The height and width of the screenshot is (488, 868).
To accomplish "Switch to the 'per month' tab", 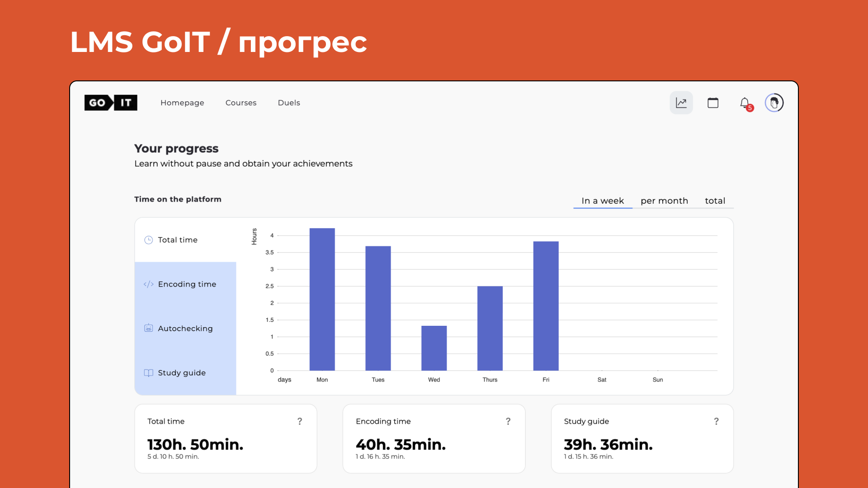I will click(x=664, y=201).
